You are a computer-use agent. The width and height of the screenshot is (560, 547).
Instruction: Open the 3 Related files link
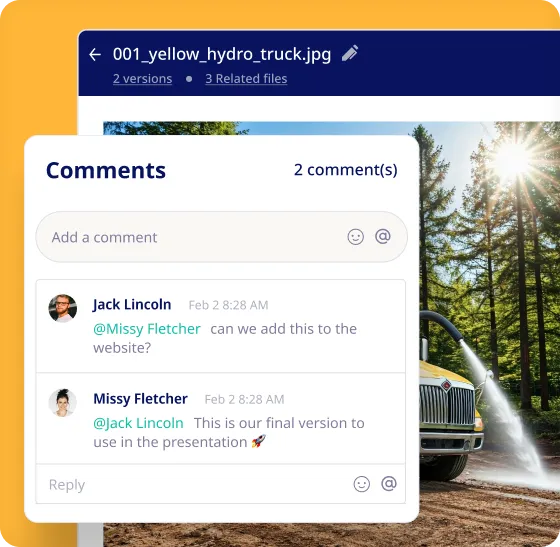tap(246, 79)
